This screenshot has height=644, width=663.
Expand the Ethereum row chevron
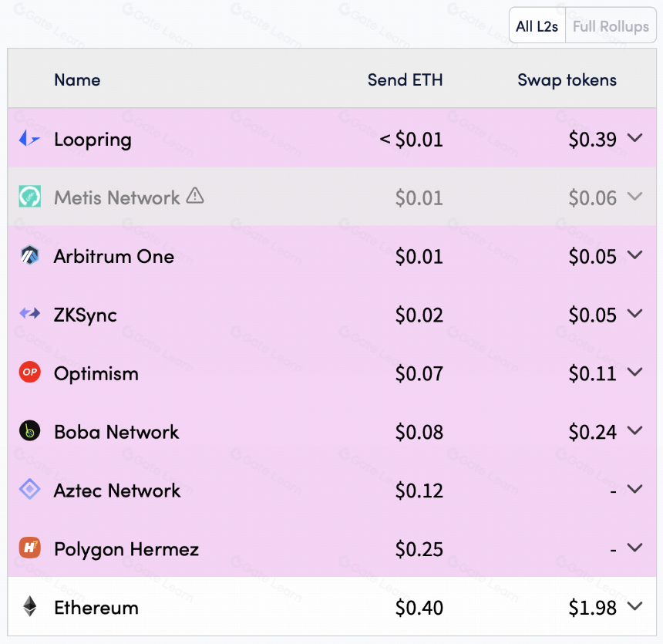click(635, 606)
